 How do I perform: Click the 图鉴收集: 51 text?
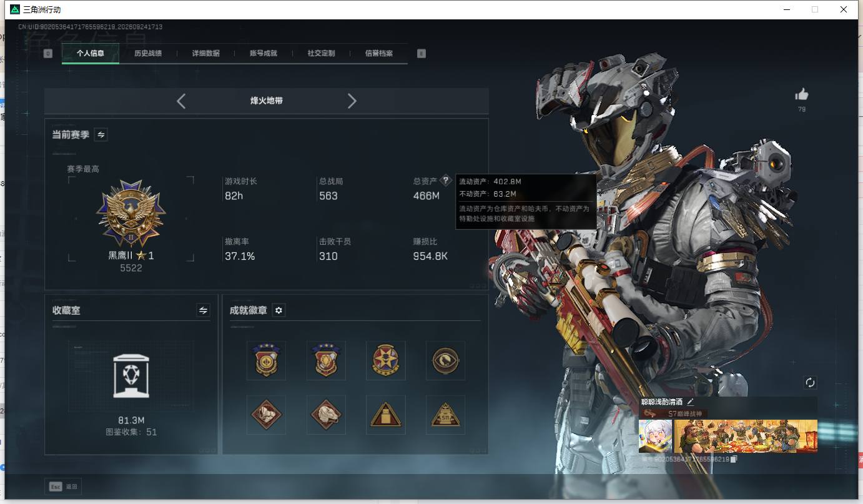[131, 432]
